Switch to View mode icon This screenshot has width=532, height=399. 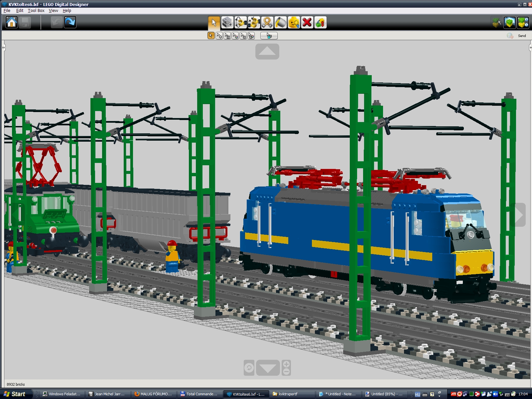click(x=510, y=23)
